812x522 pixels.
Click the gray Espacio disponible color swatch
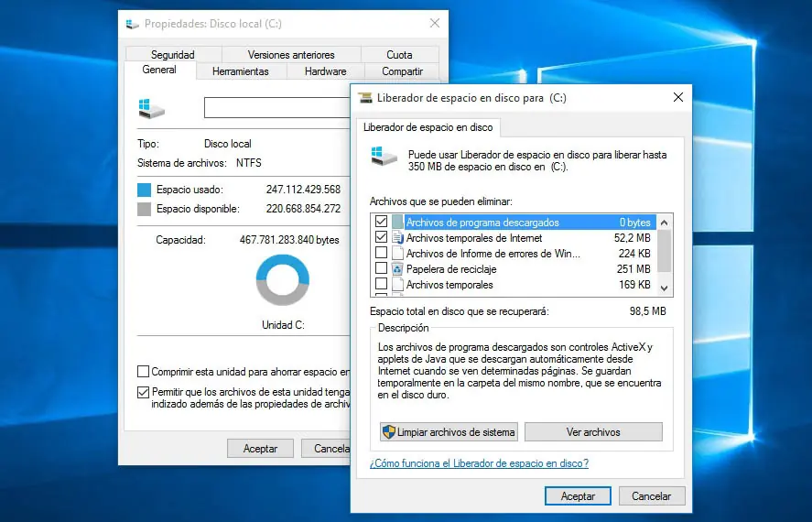(144, 209)
